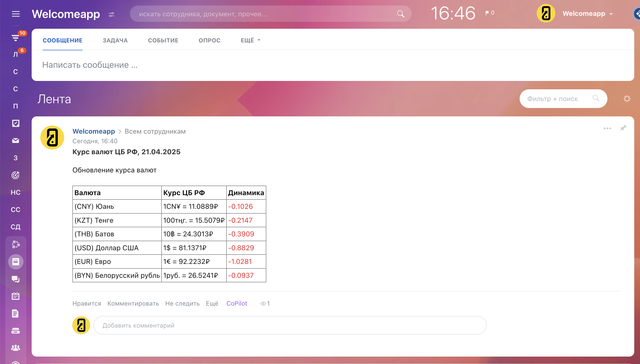Open the mail envelope icon in sidebar
640x364 pixels.
(16, 141)
